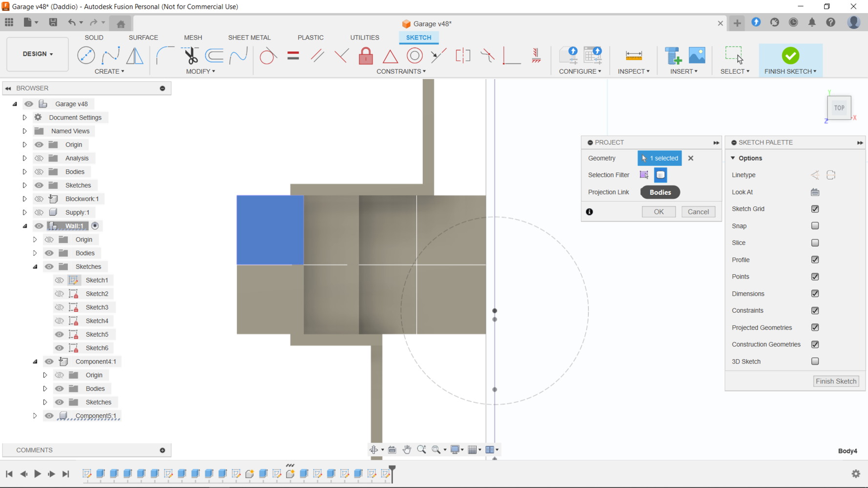Viewport: 868px width, 488px height.
Task: Click the Mirror tool icon
Action: [x=135, y=56]
